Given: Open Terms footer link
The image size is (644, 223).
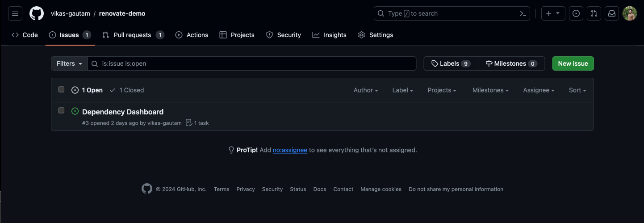Looking at the screenshot, I should point(222,189).
